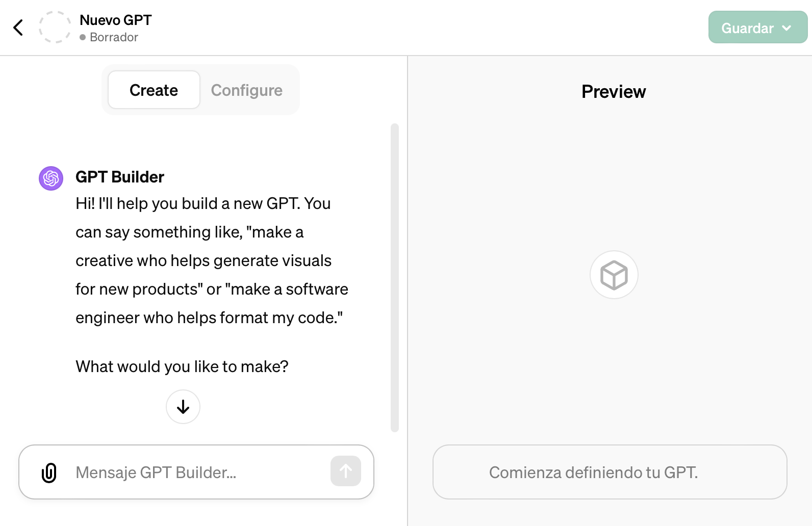Click the 'Comienza definiendo tu GPT' preview box
The height and width of the screenshot is (526, 812).
point(610,472)
